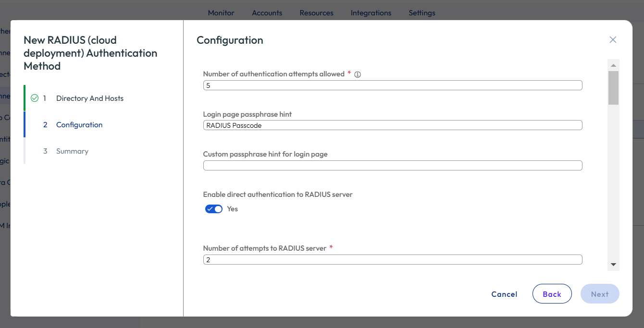This screenshot has height=328, width=644.
Task: Close the configuration dialog with X icon
Action: 613,40
